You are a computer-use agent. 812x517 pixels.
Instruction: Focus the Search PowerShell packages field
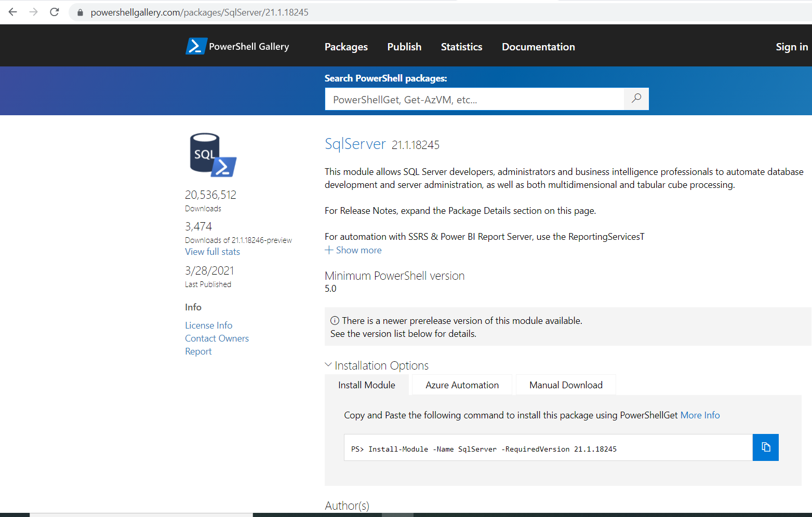[474, 99]
